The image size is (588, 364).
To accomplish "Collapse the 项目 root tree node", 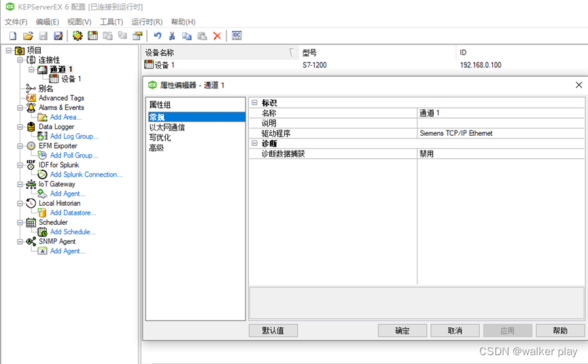I will [9, 50].
